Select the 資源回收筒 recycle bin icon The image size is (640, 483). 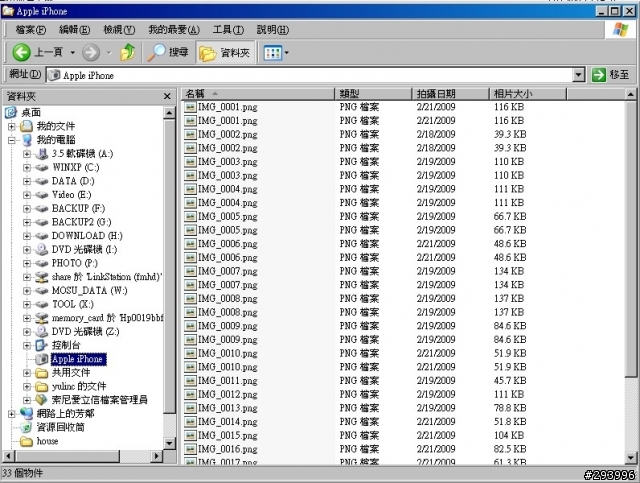click(x=26, y=427)
